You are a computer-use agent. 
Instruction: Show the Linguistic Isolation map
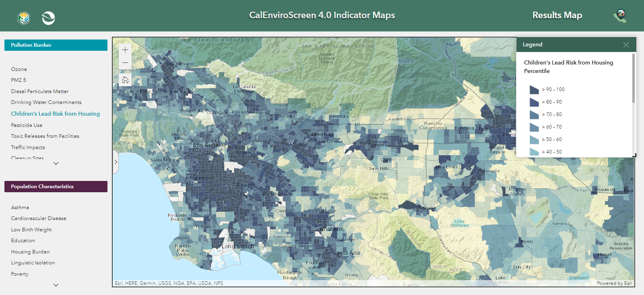tap(33, 263)
